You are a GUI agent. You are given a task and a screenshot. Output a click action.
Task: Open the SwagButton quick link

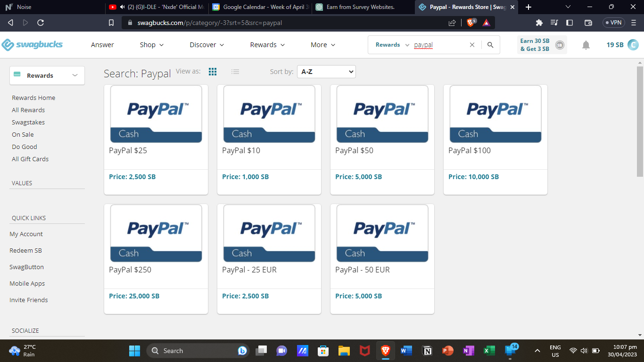click(26, 267)
